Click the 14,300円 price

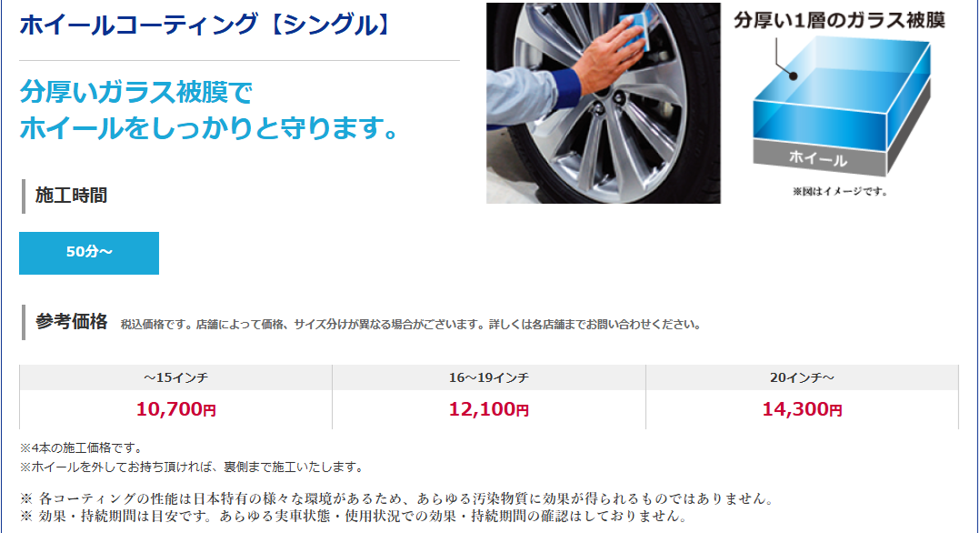click(802, 410)
